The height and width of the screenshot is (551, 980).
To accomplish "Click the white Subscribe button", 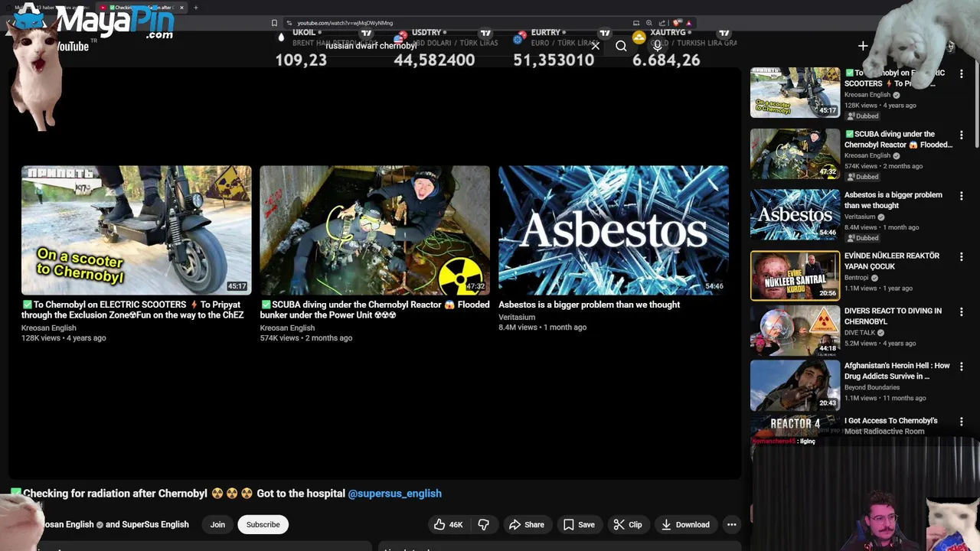I will pos(263,524).
